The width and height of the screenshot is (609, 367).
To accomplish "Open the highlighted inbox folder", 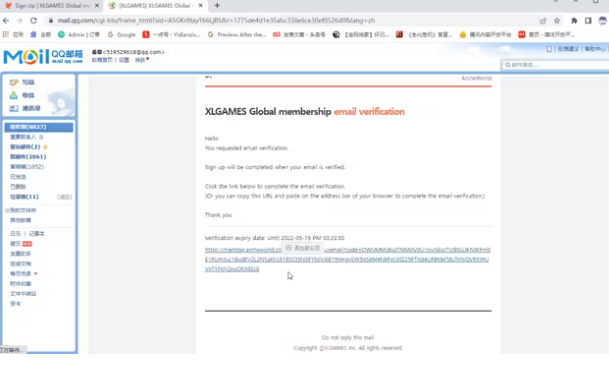I will pyautogui.click(x=39, y=127).
